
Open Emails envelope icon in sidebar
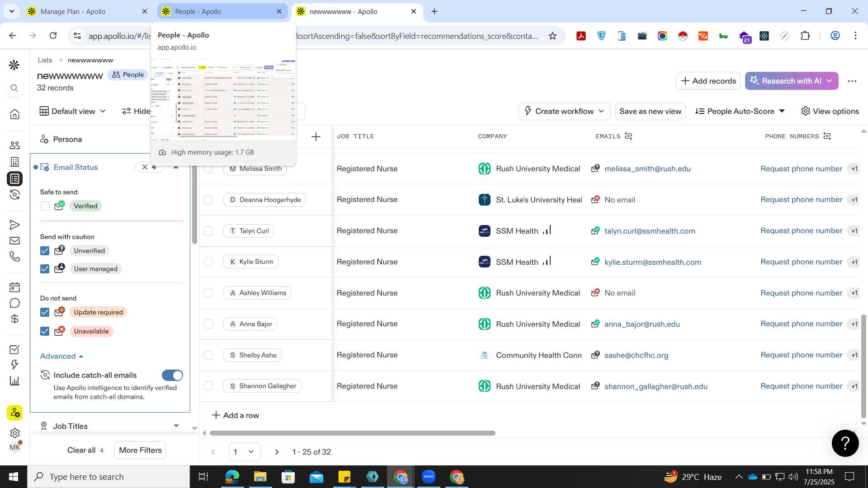14,240
